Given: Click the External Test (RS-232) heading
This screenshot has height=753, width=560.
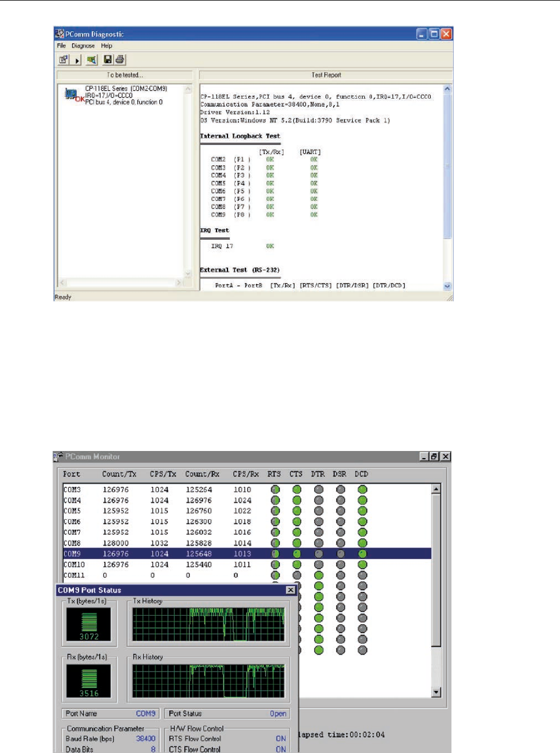Looking at the screenshot, I should [x=240, y=270].
